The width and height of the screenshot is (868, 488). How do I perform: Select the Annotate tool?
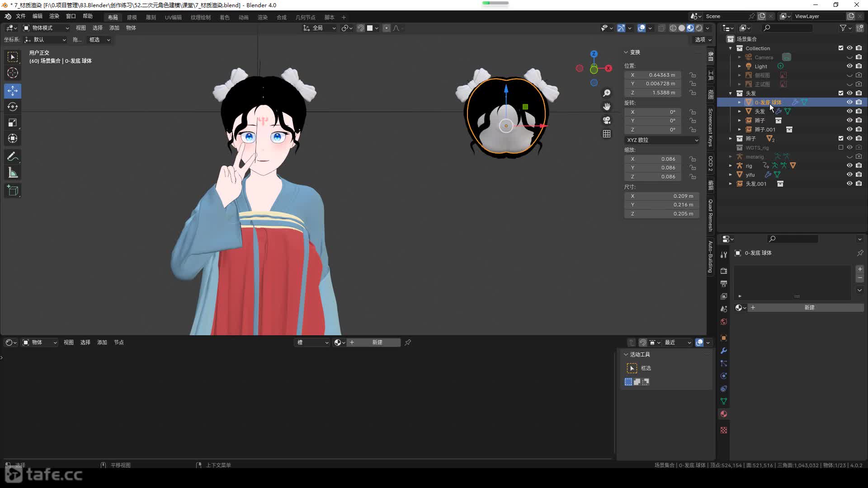pyautogui.click(x=13, y=157)
